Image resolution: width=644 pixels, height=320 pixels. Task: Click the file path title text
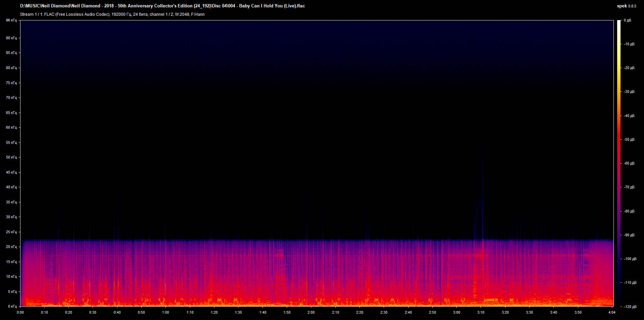point(162,6)
